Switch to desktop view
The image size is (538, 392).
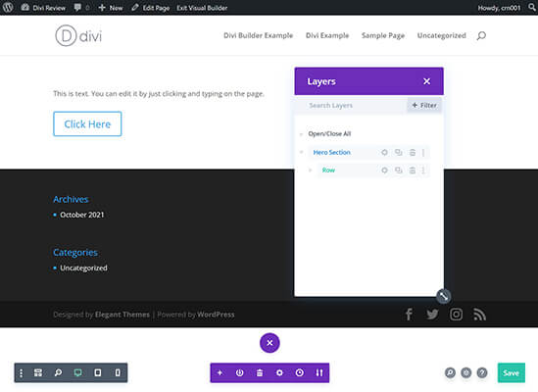77,372
